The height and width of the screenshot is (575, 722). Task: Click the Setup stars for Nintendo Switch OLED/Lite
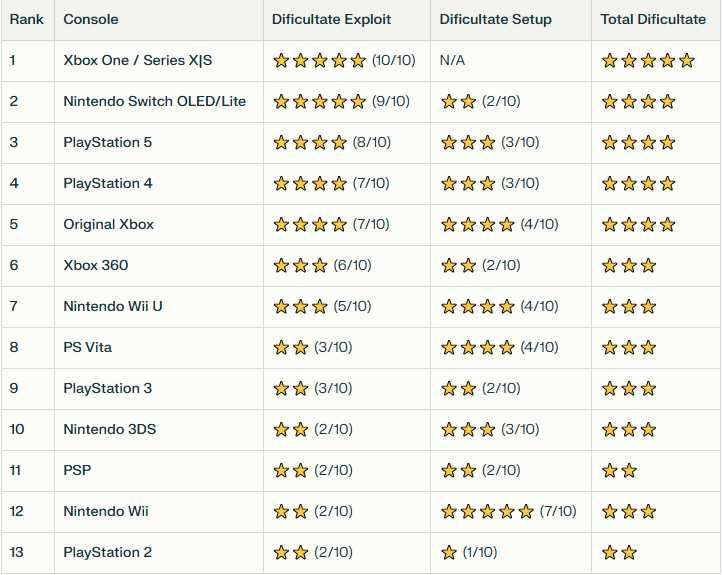[x=458, y=102]
